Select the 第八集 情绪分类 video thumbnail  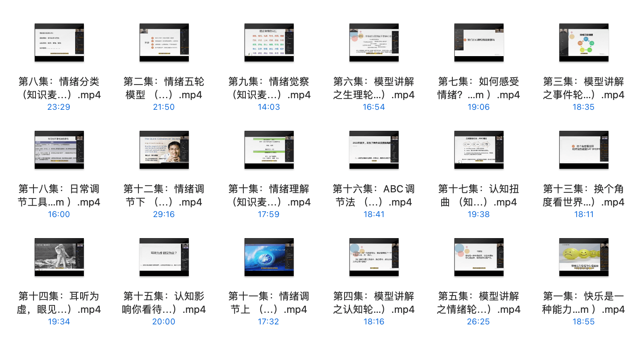coord(59,43)
